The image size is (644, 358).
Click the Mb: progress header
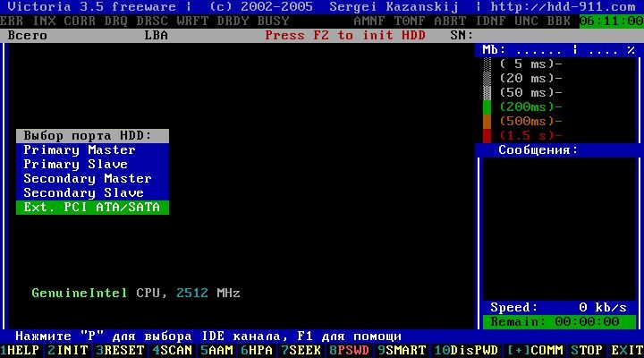[x=559, y=50]
